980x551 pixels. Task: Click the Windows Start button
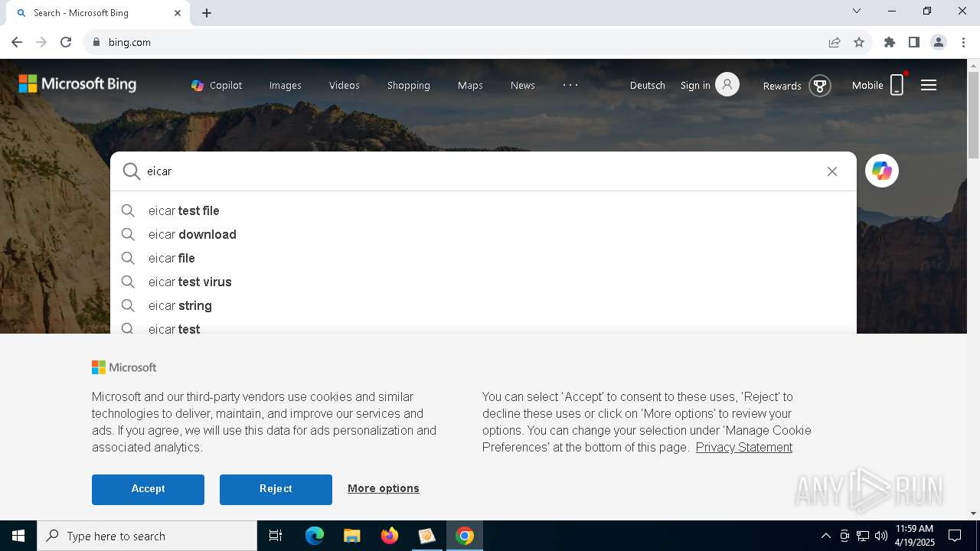(x=18, y=536)
